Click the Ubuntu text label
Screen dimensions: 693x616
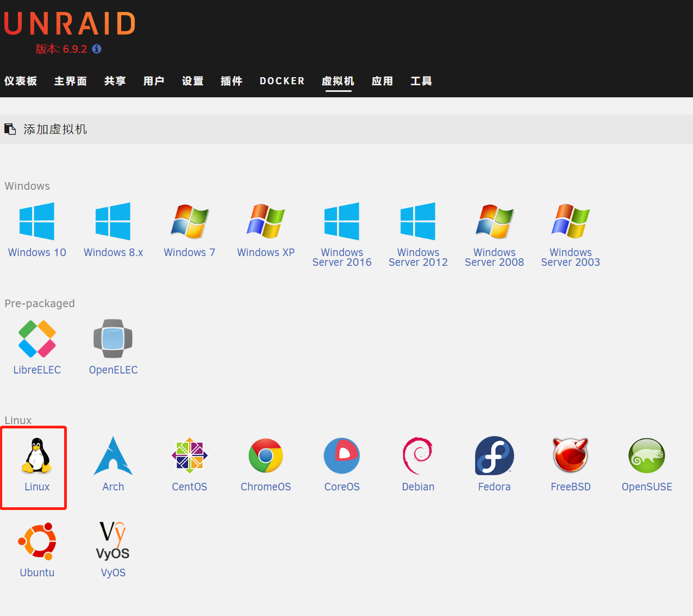[x=37, y=573]
